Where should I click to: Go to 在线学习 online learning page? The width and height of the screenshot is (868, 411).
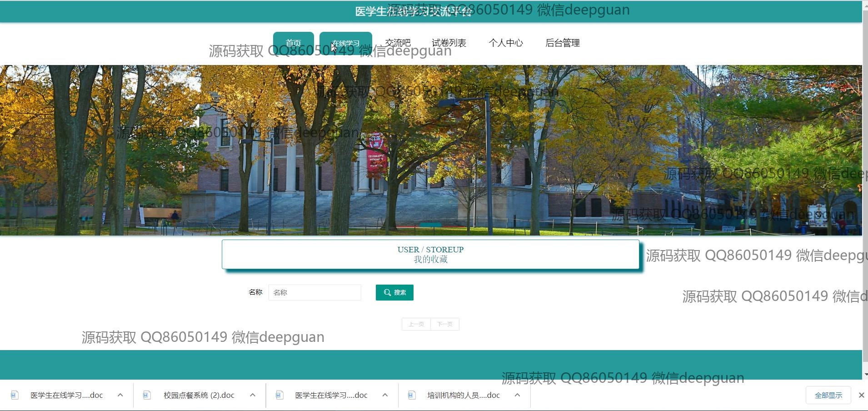345,43
